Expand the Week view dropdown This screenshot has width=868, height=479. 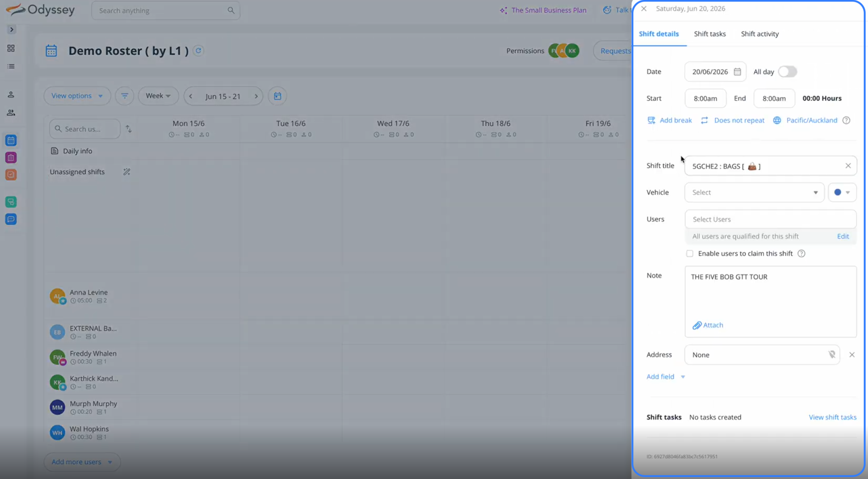click(x=158, y=96)
